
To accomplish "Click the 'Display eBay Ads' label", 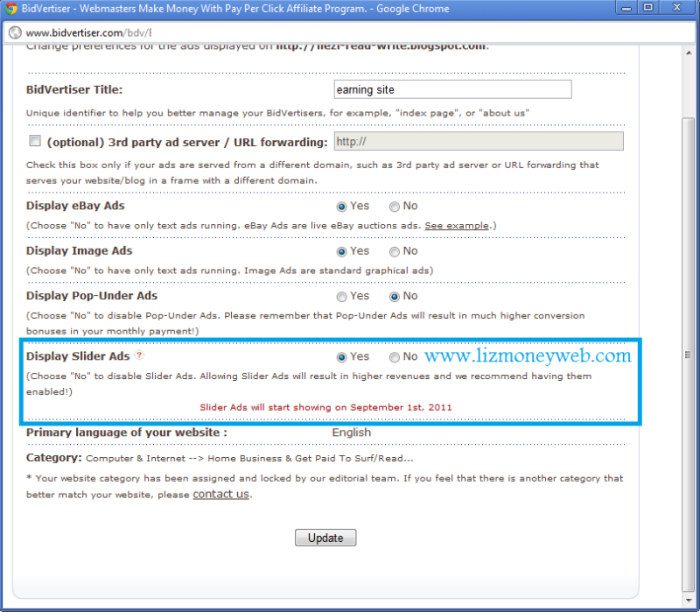I will point(75,206).
